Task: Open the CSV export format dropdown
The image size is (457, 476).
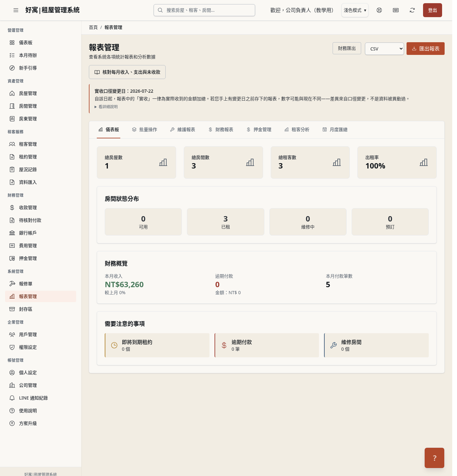Action: tap(384, 49)
